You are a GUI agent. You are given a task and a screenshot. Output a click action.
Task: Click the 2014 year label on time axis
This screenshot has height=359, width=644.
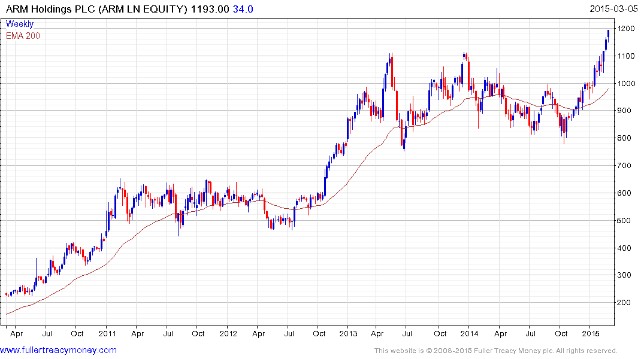pos(470,333)
